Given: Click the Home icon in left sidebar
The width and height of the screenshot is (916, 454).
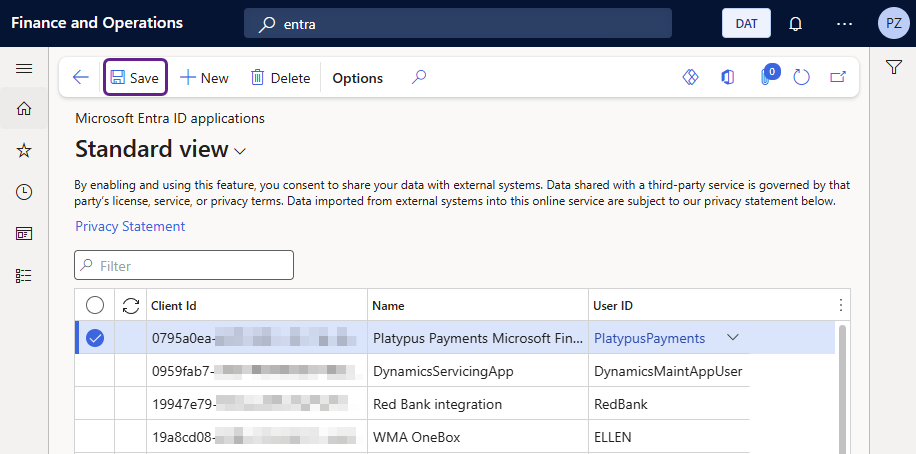Looking at the screenshot, I should click(x=24, y=109).
